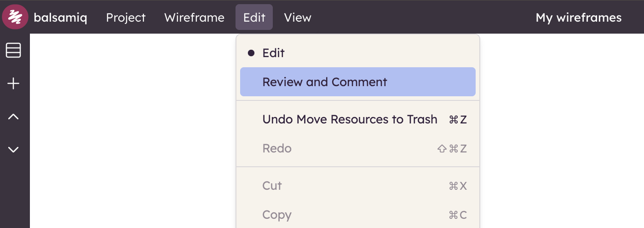
Task: Switch to Review and Comment mode
Action: click(x=325, y=82)
